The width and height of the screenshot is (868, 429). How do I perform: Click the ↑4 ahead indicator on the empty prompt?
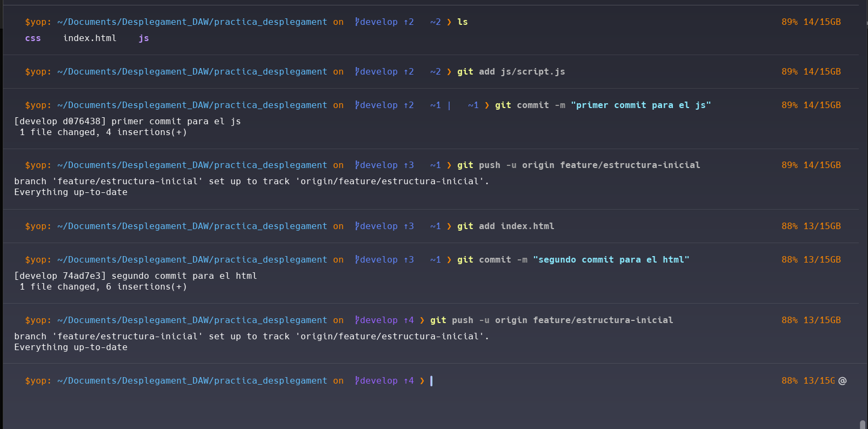click(x=409, y=381)
